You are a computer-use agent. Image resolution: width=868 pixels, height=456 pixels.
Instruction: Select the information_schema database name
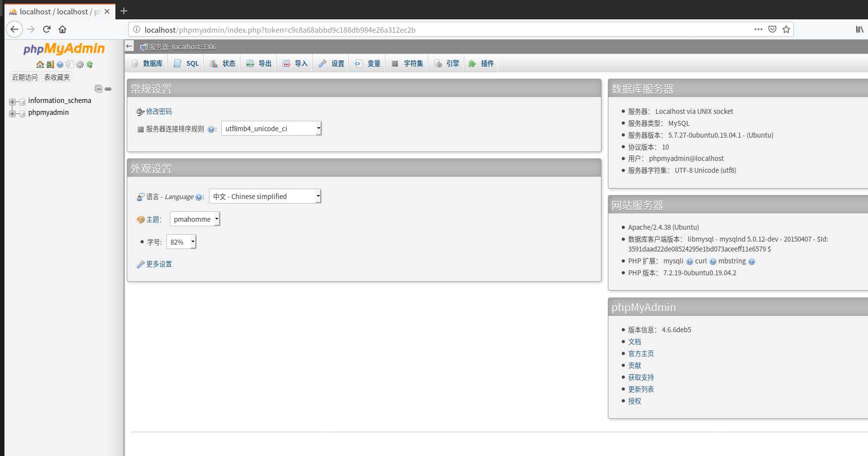click(x=59, y=101)
